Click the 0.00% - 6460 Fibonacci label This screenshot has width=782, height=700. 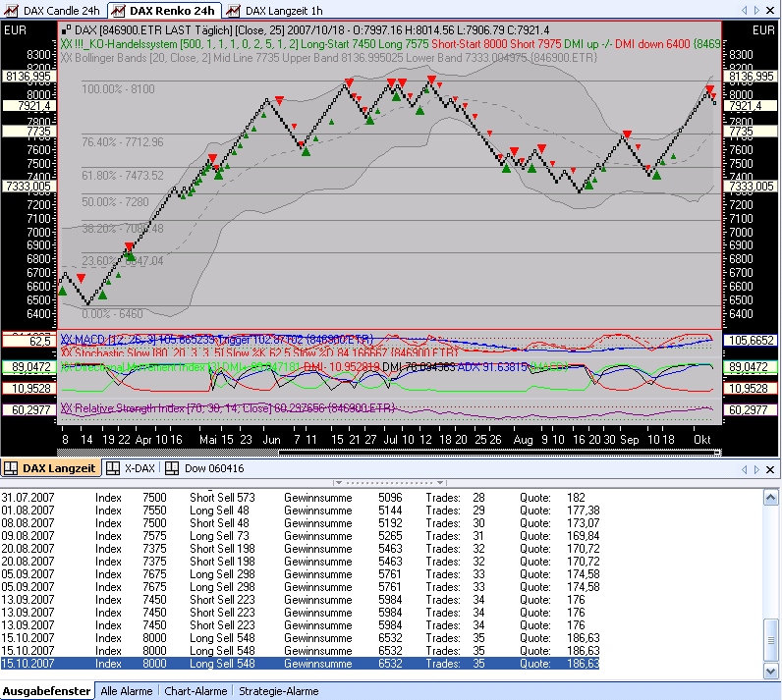pos(112,314)
